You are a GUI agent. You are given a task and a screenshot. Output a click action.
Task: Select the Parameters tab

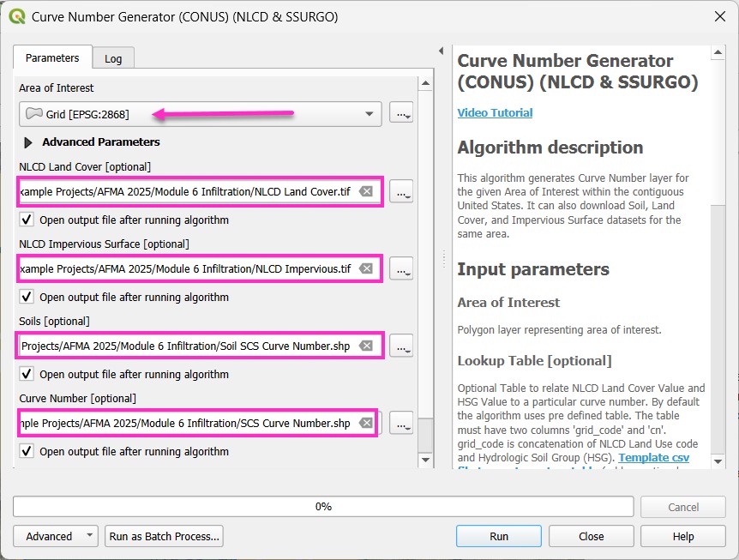tap(52, 58)
